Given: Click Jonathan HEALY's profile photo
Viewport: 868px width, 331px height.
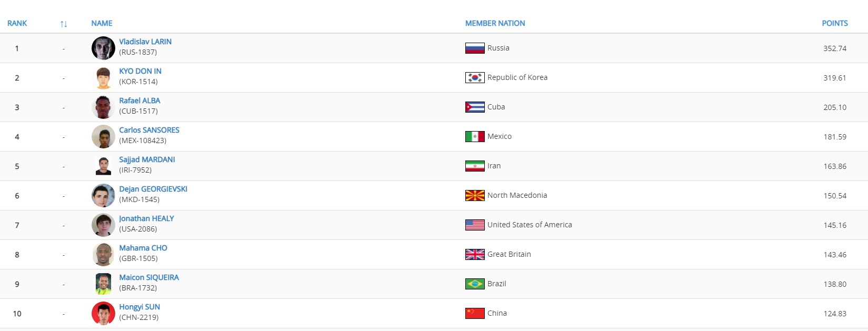Looking at the screenshot, I should coord(103,225).
